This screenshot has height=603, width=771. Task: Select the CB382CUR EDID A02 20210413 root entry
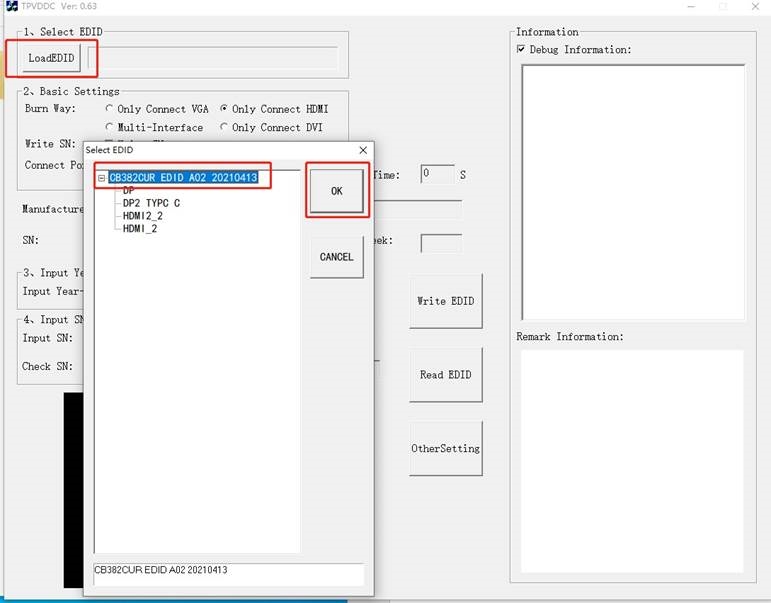coord(183,178)
